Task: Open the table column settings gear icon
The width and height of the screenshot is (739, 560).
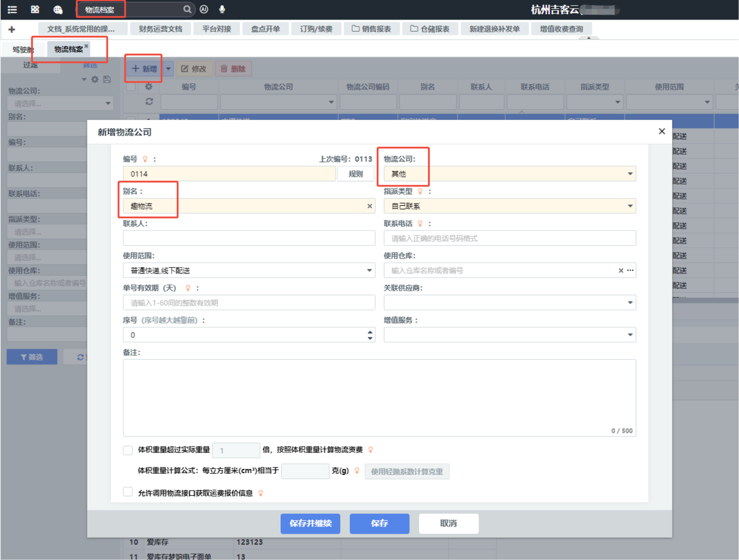Action: coord(149,87)
